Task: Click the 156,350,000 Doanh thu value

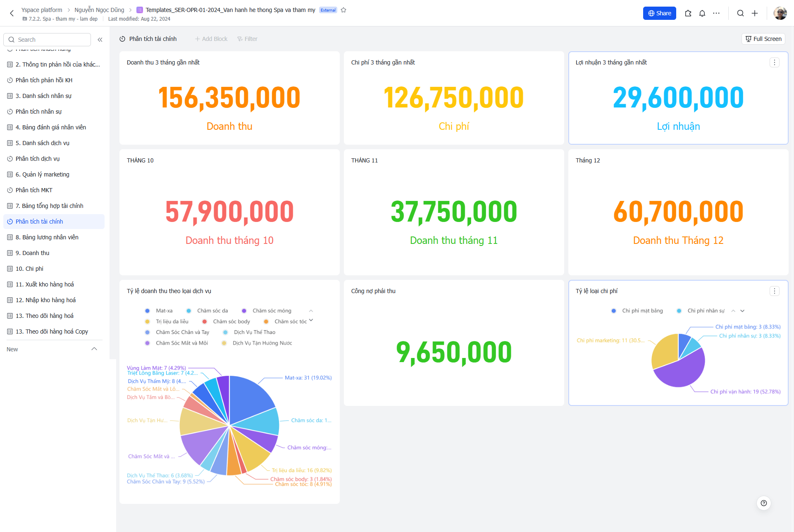Action: pos(229,98)
